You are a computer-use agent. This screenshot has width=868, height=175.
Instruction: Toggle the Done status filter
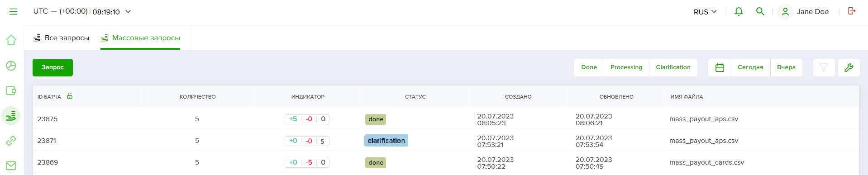coord(589,67)
